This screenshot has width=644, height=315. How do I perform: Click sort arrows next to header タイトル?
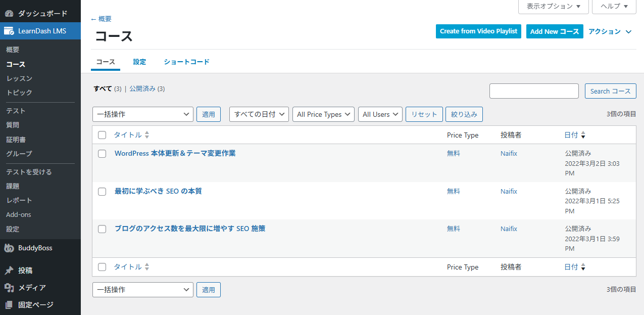147,135
